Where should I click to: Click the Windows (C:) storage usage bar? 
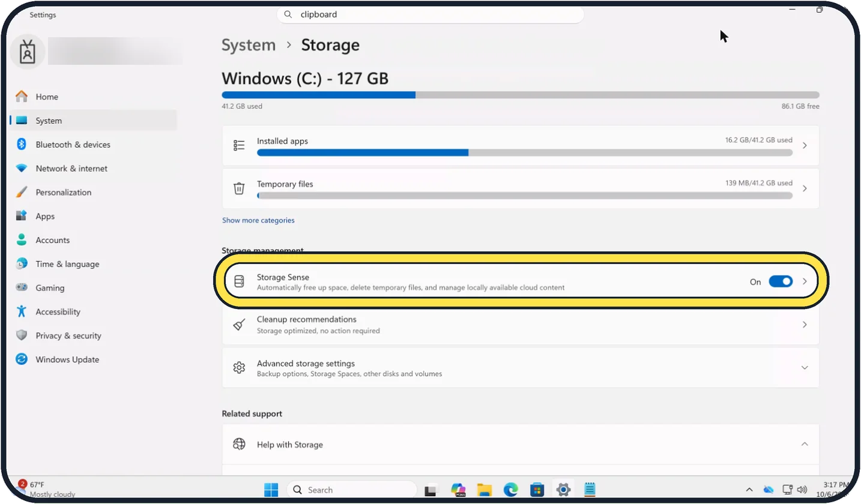tap(521, 95)
